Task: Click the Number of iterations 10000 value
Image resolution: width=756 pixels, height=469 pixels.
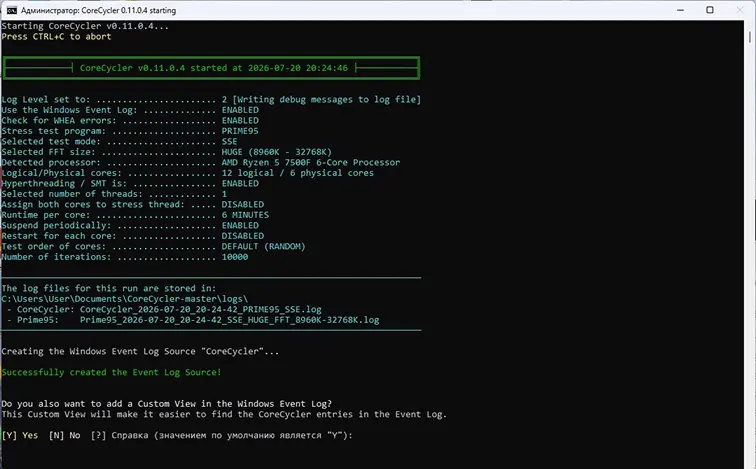Action: coord(235,257)
